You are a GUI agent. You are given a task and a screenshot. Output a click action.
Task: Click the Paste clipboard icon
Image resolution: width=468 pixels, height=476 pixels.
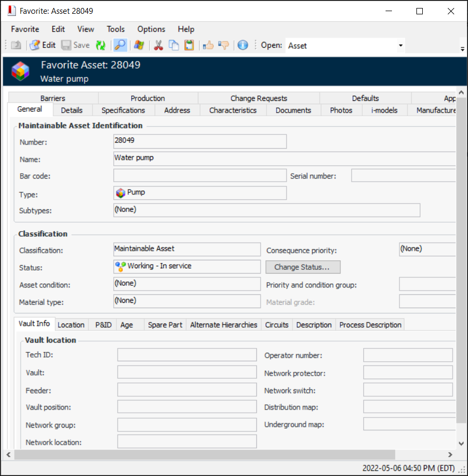189,46
